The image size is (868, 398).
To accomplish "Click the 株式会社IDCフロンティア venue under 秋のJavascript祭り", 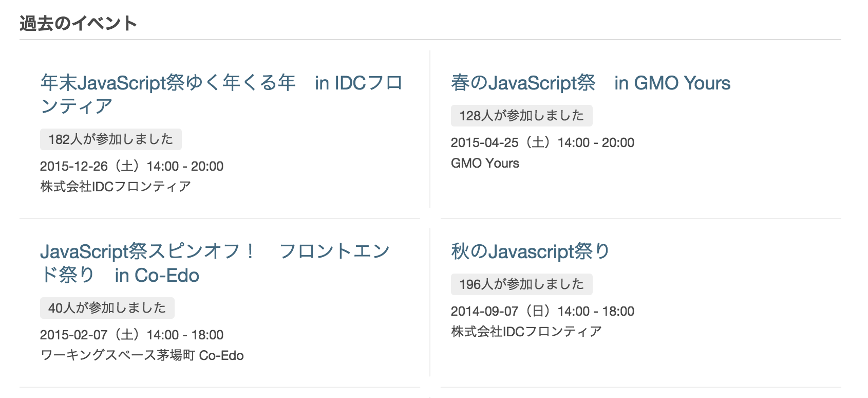I will pyautogui.click(x=526, y=332).
